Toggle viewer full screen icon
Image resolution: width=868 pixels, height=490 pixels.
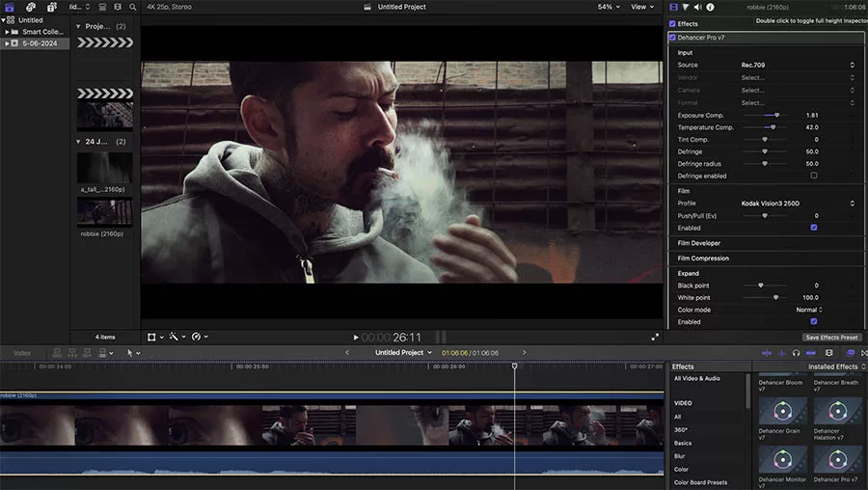click(655, 338)
